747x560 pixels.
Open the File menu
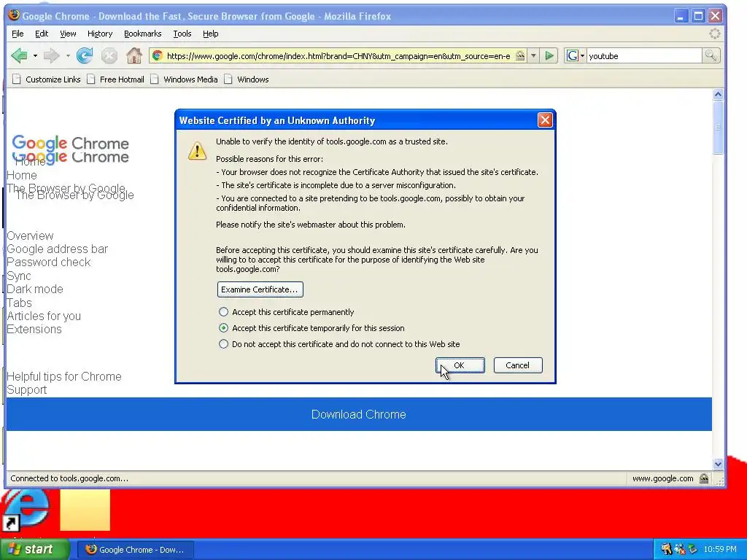18,34
